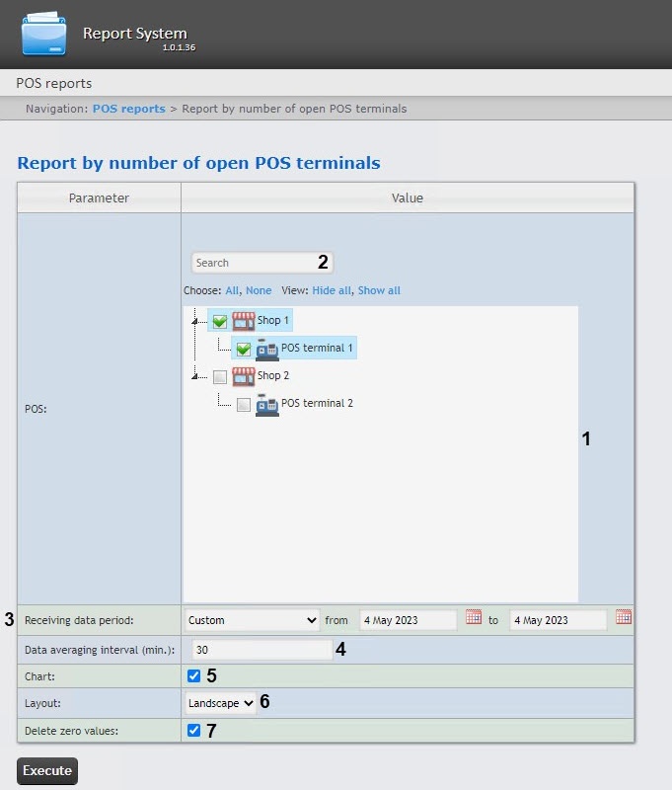Uncheck the Shop 1 checkbox
This screenshot has width=672, height=790.
pyautogui.click(x=219, y=321)
